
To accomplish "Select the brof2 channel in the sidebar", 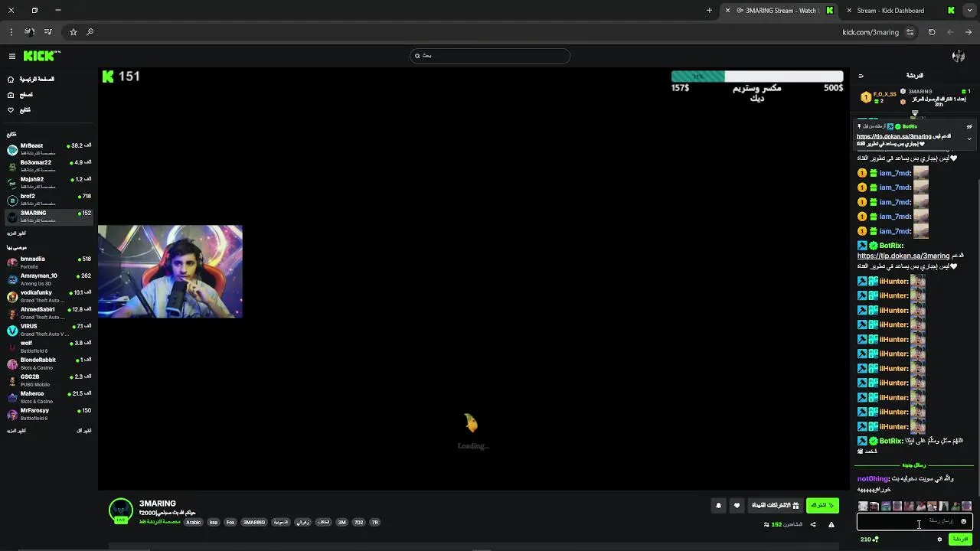I will click(x=49, y=199).
